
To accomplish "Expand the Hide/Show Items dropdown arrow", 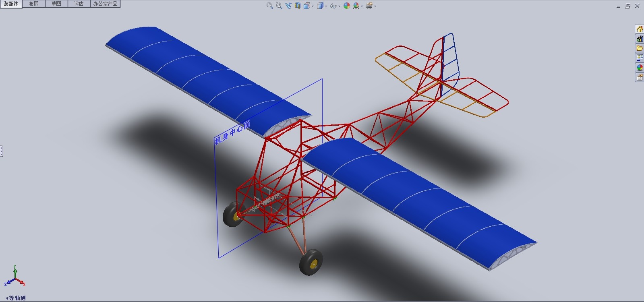I will tap(339, 6).
